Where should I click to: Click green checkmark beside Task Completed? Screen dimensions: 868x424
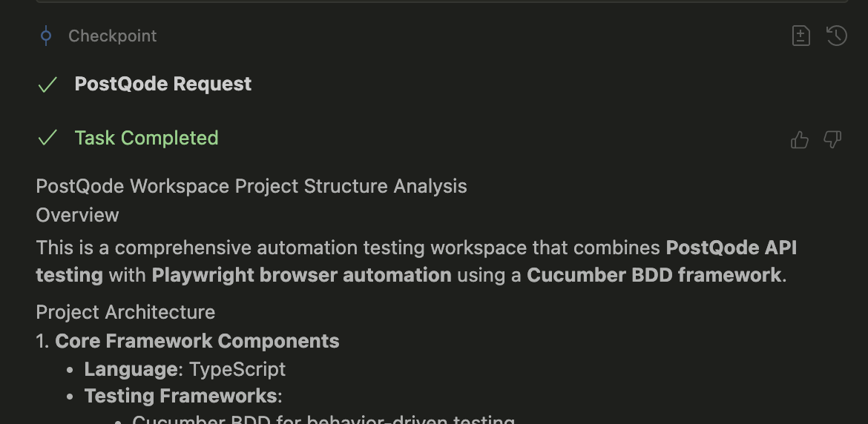(47, 138)
